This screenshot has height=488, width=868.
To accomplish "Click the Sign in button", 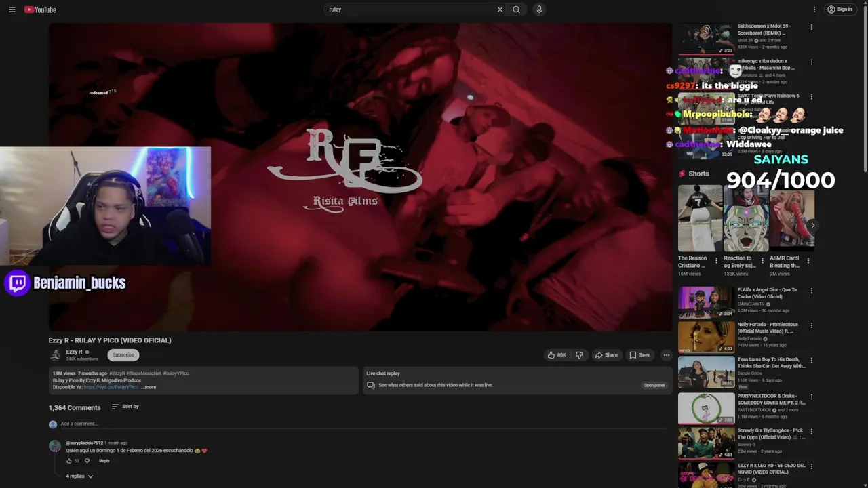I will pos(840,9).
